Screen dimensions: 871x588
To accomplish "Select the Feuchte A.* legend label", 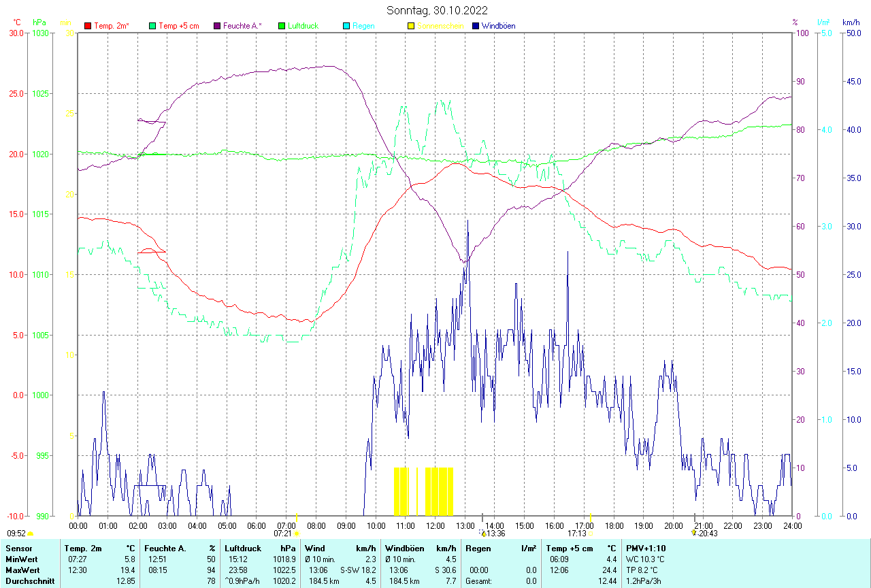I will (242, 26).
